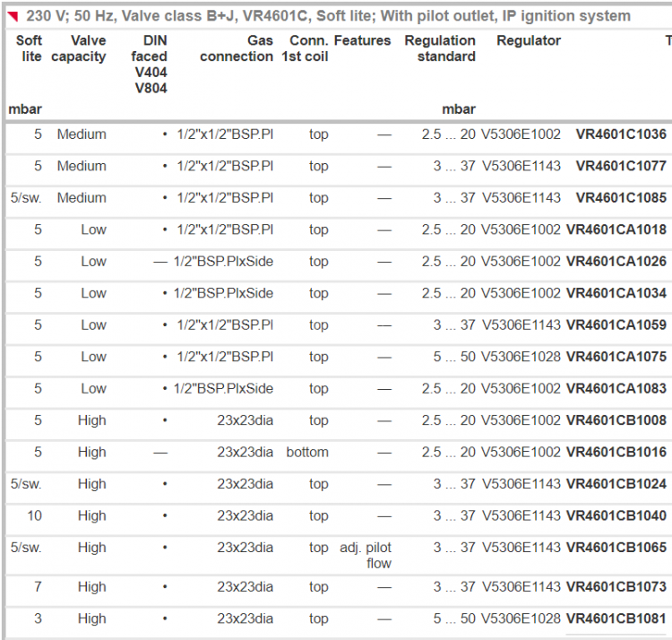Open product link VR4601CB1081

(616, 618)
